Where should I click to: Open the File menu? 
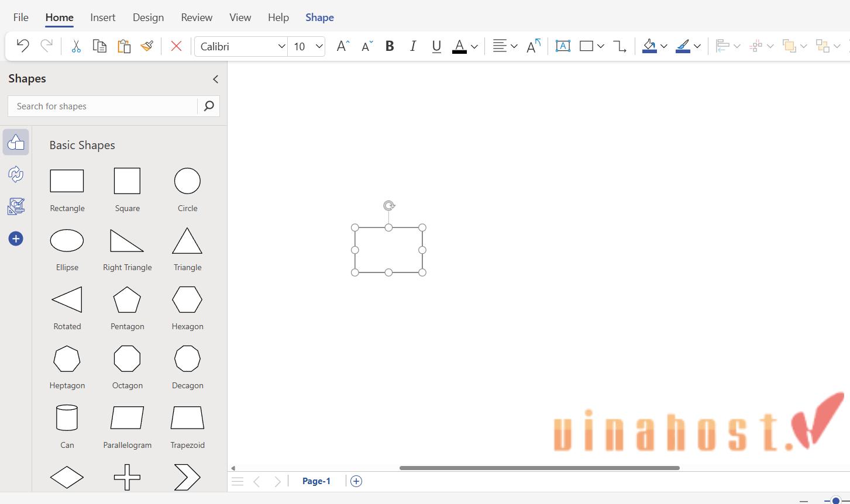tap(20, 18)
